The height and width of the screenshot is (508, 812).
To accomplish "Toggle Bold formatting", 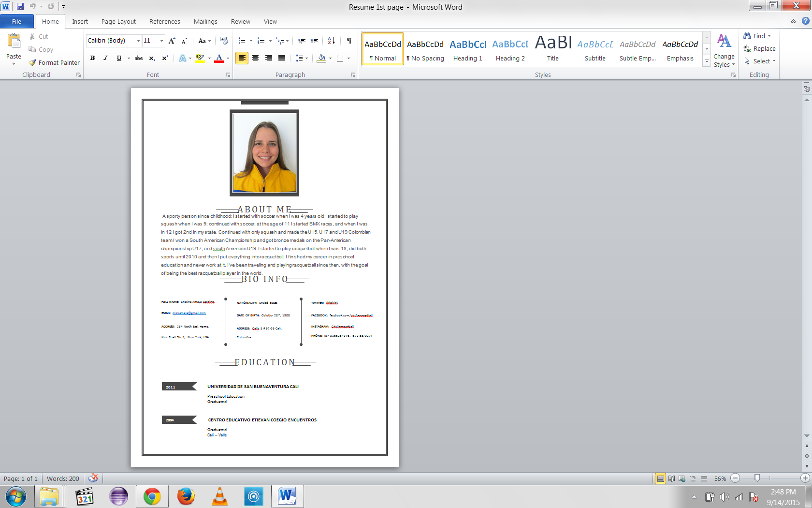I will (92, 58).
